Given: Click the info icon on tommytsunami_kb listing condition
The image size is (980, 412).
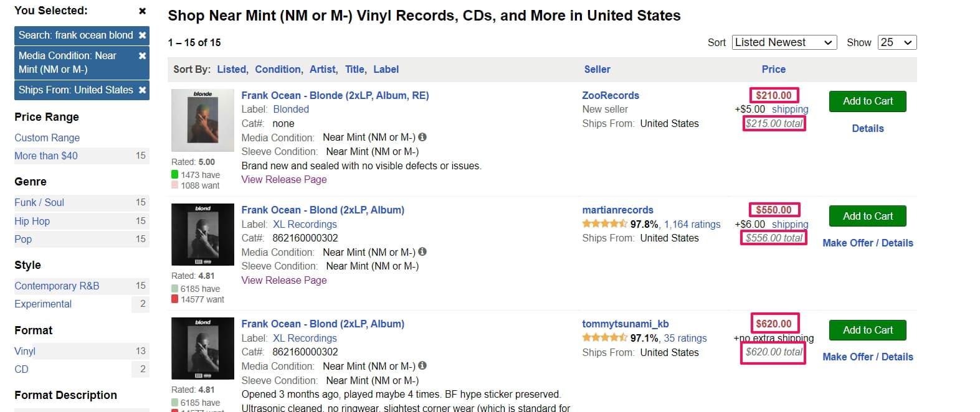Looking at the screenshot, I should tap(422, 366).
